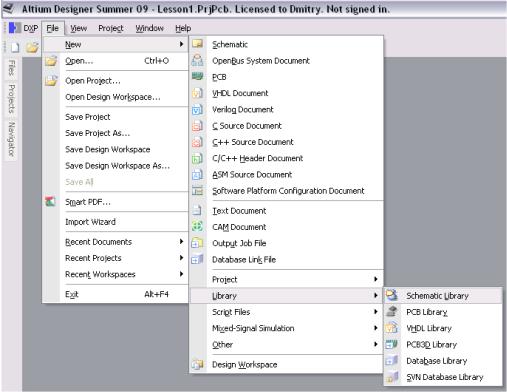Click the VHDL Document icon
The image size is (507, 392).
pyautogui.click(x=197, y=93)
